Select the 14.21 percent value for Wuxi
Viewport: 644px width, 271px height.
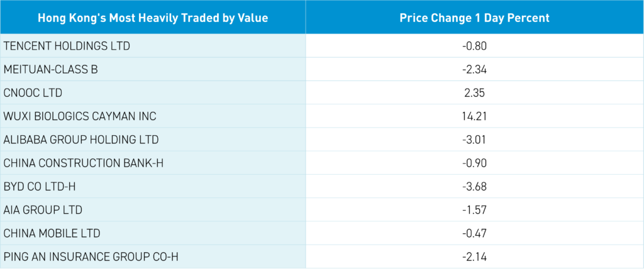[x=475, y=116]
